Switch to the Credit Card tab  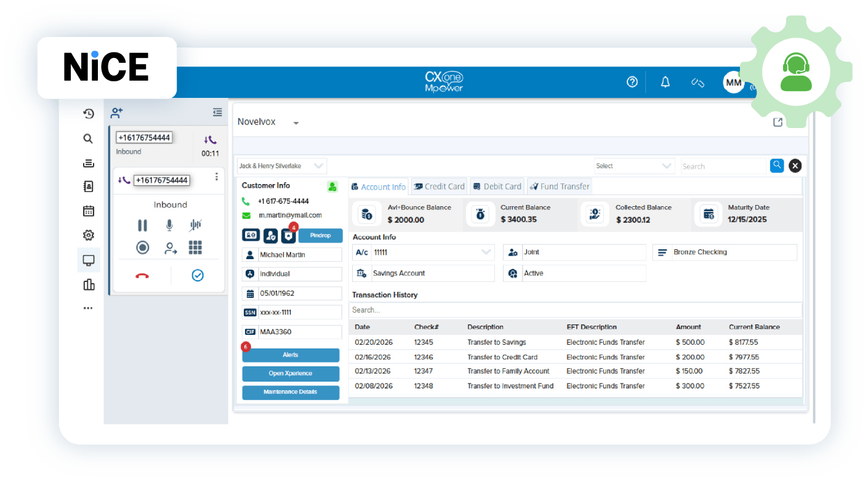[x=440, y=187]
